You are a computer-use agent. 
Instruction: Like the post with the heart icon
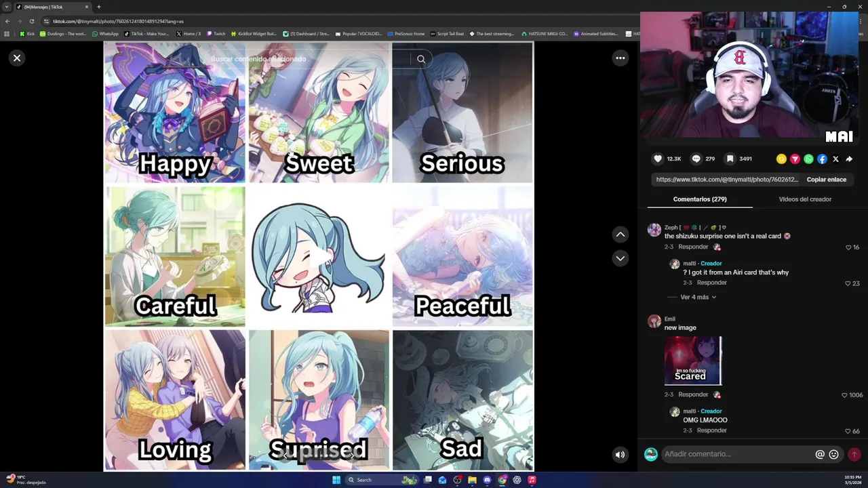(657, 159)
